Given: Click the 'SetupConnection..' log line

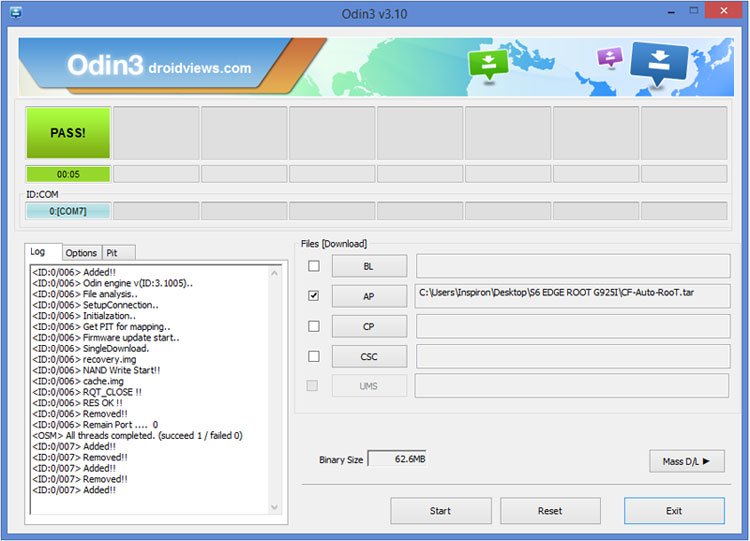Looking at the screenshot, I should click(x=95, y=305).
